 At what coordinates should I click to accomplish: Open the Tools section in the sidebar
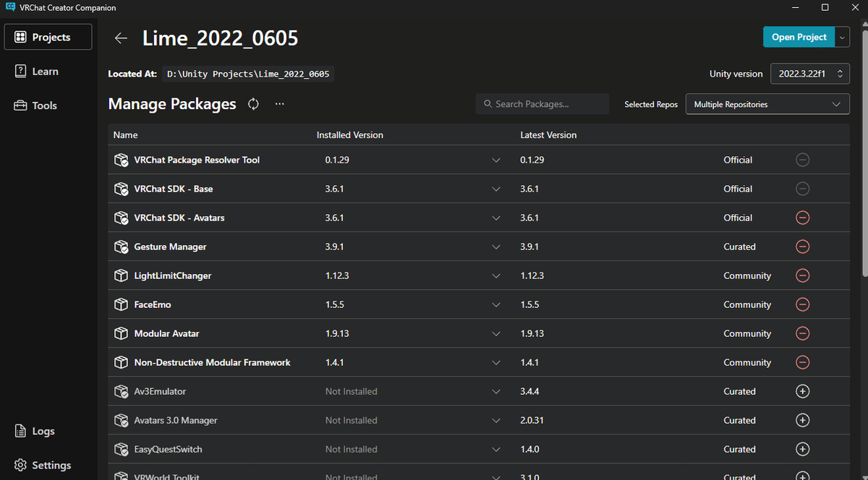click(x=48, y=105)
